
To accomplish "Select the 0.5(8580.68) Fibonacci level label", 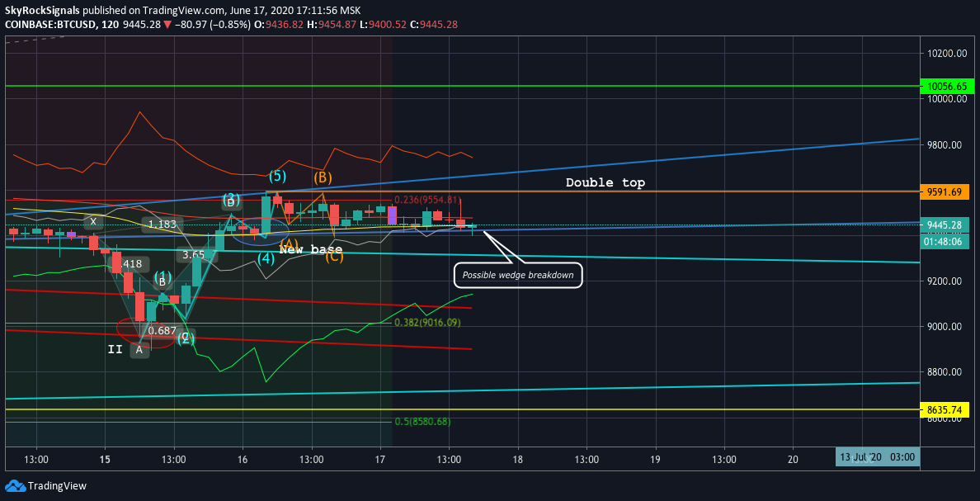I will tap(422, 423).
